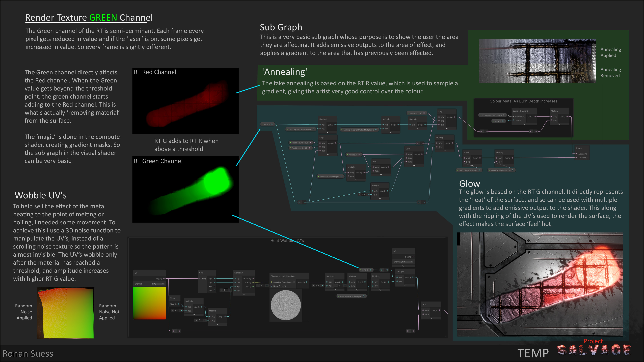Toggle the RGBA(4) output port on Combine
Viewport: 644px width, 362px height.
tap(253, 278)
